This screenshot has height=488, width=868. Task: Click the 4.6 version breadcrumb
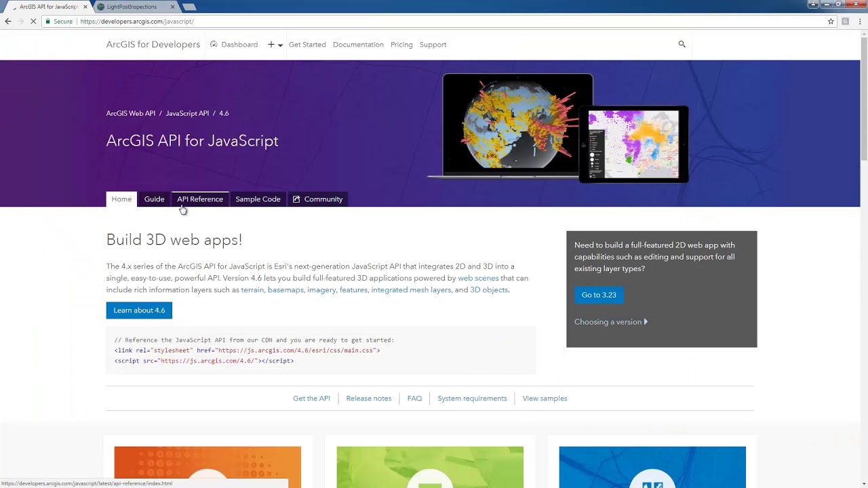click(224, 113)
